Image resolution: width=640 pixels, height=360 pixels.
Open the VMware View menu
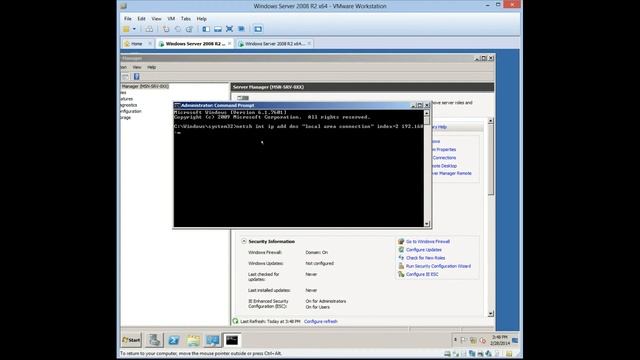156,19
